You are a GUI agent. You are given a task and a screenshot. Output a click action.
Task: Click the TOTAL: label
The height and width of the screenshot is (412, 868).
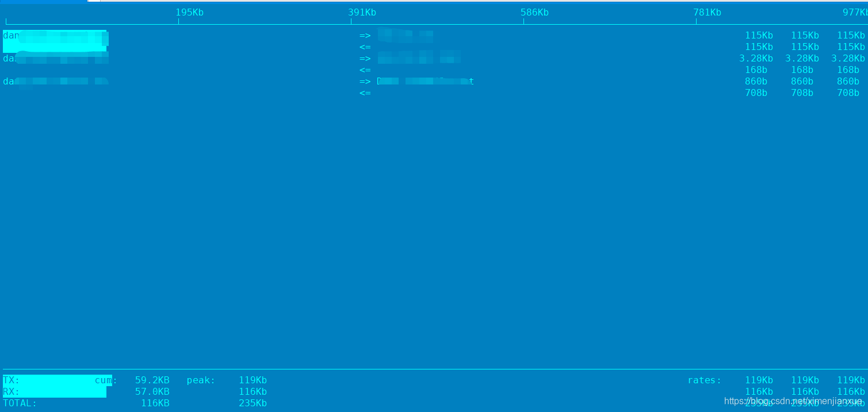pos(20,403)
